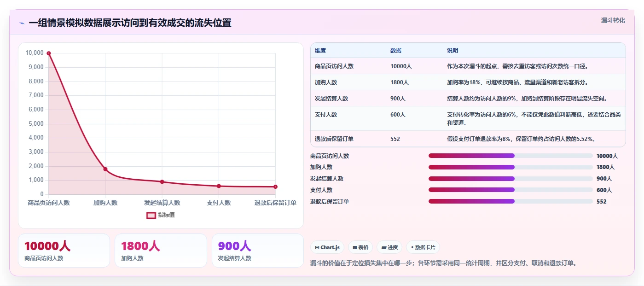
Task: Click the 600人 cell in the table
Action: [398, 115]
